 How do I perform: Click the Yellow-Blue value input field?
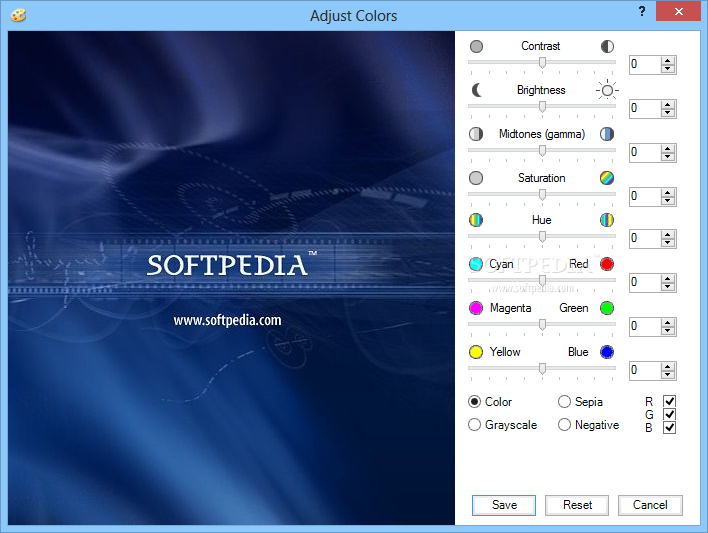645,370
